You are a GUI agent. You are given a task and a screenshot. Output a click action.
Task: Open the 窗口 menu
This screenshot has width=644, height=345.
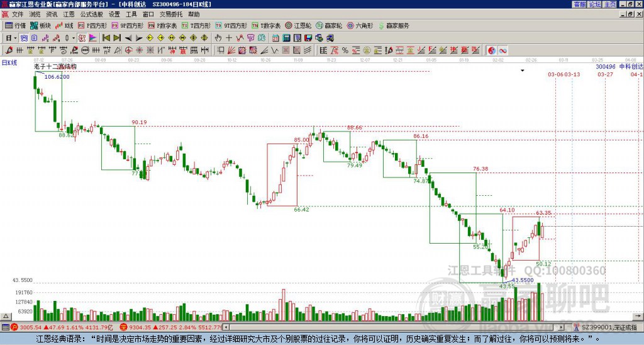[148, 14]
